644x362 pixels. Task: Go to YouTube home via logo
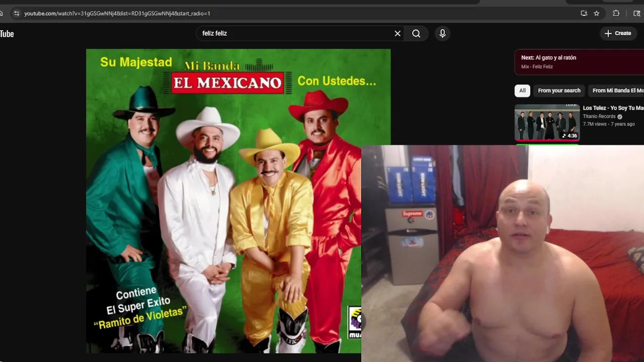[7, 34]
